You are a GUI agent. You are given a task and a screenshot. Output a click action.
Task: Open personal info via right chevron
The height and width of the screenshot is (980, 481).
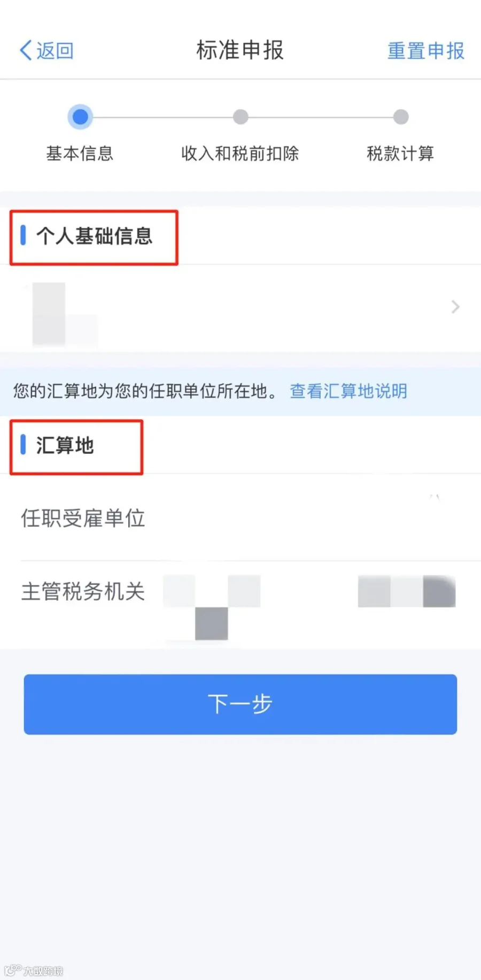(455, 307)
